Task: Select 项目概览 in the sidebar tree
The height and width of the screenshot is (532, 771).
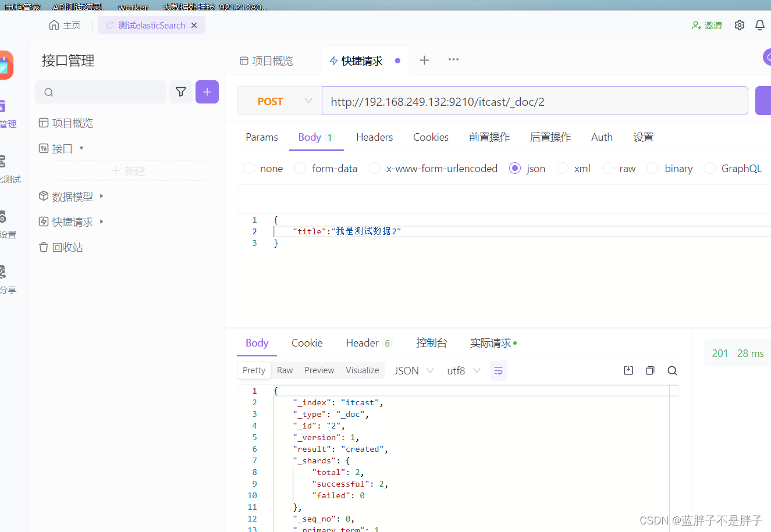Action: point(66,123)
